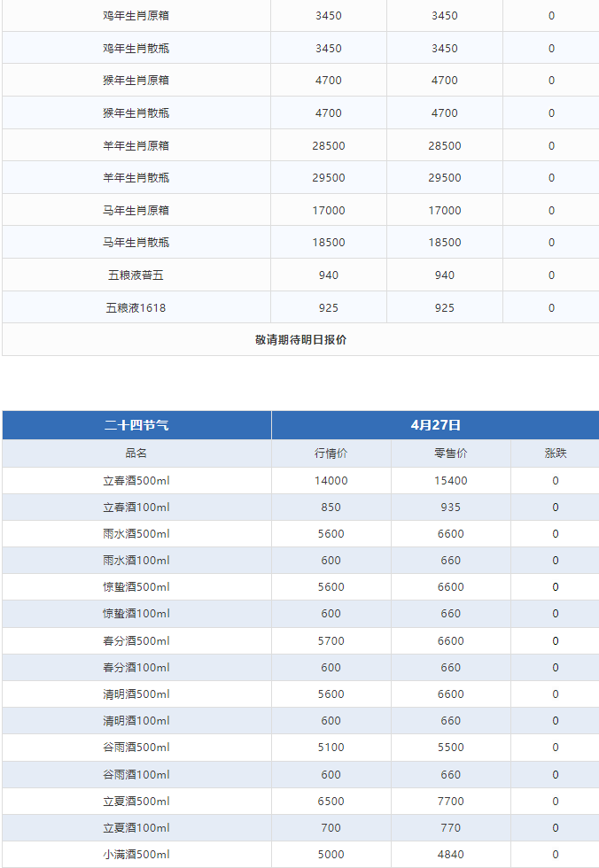
Task: Select the 马年生肖原箱 name cell
Action: [136, 211]
